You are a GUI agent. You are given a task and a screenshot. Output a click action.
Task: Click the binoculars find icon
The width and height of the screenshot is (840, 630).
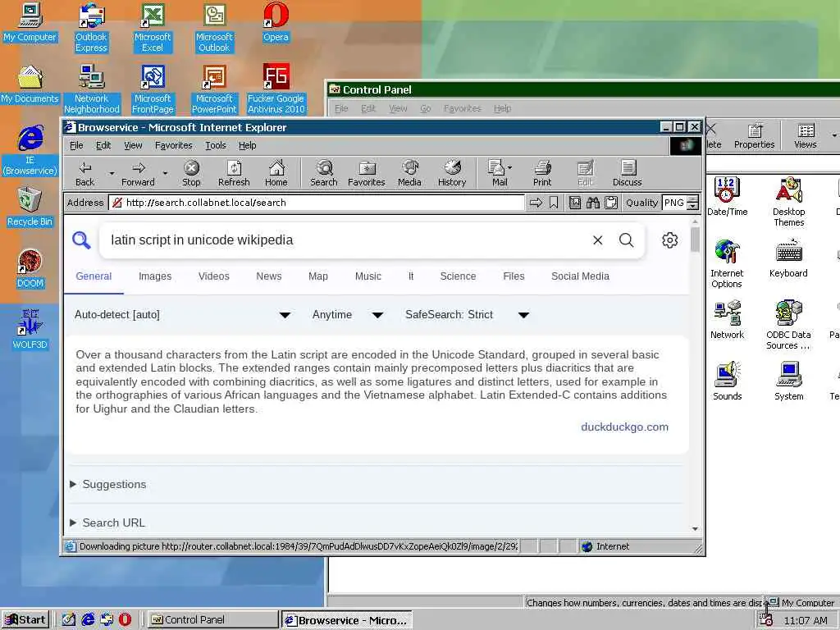[593, 203]
